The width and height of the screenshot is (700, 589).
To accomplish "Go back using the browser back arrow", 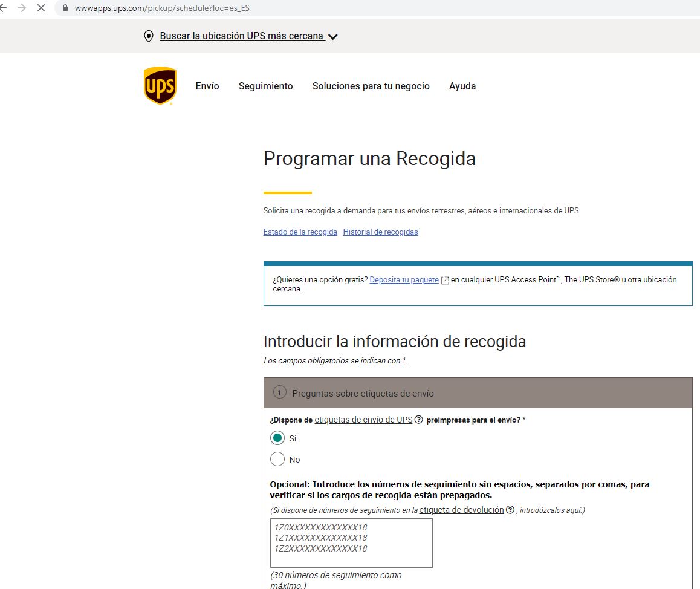I will pos(3,8).
